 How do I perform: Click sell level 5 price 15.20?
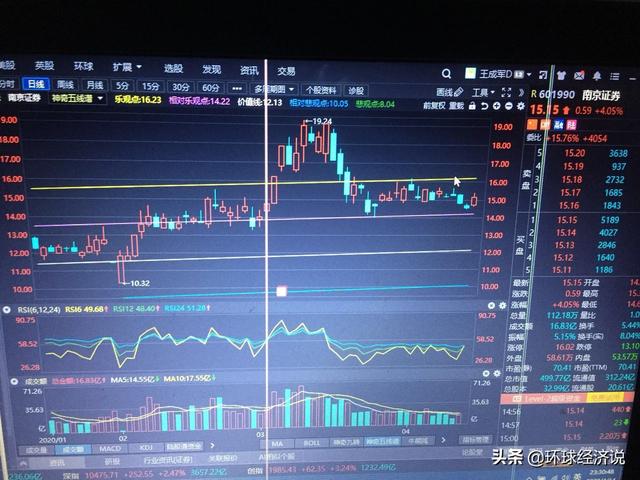[x=574, y=153]
